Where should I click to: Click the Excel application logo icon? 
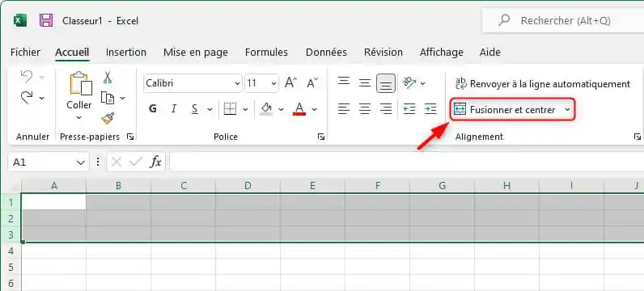20,20
